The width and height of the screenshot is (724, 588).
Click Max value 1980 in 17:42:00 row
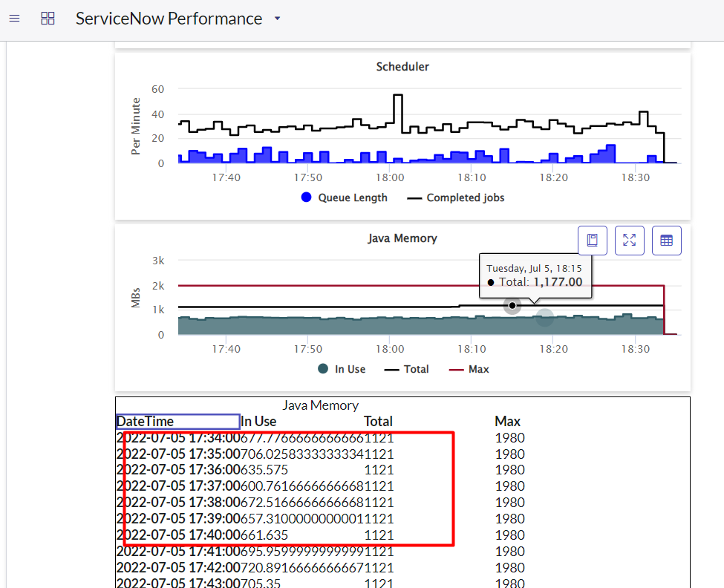(x=509, y=568)
